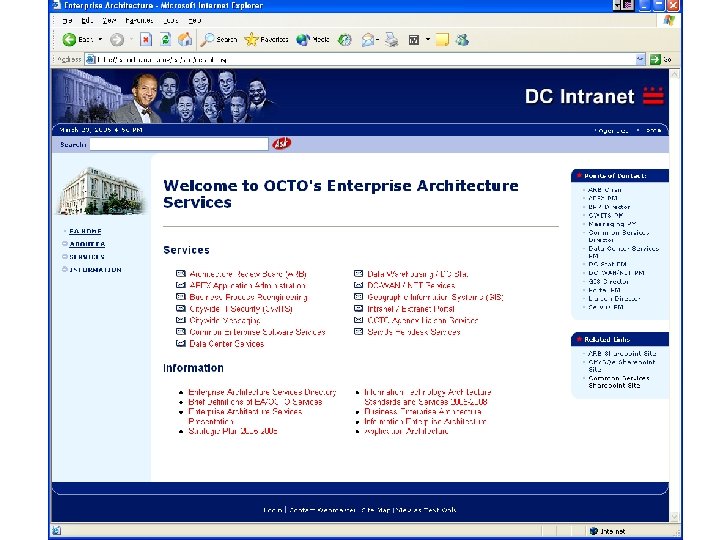
Task: Click the icon beside Intranet / Extranet Portal
Action: 359,309
